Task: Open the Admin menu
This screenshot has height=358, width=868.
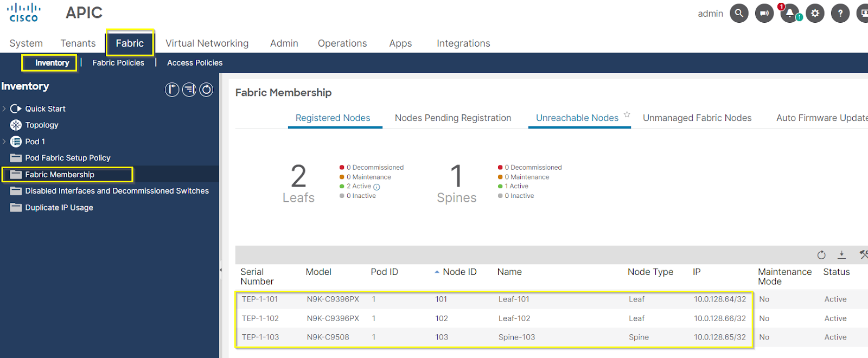Action: 284,43
